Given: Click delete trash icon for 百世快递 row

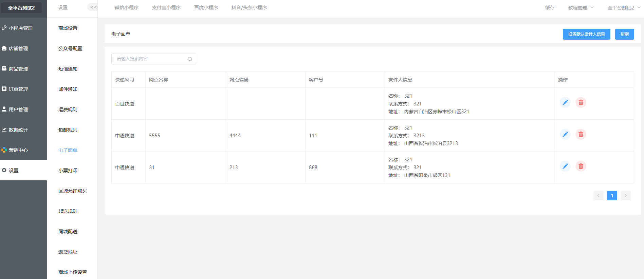Looking at the screenshot, I should pyautogui.click(x=581, y=102).
